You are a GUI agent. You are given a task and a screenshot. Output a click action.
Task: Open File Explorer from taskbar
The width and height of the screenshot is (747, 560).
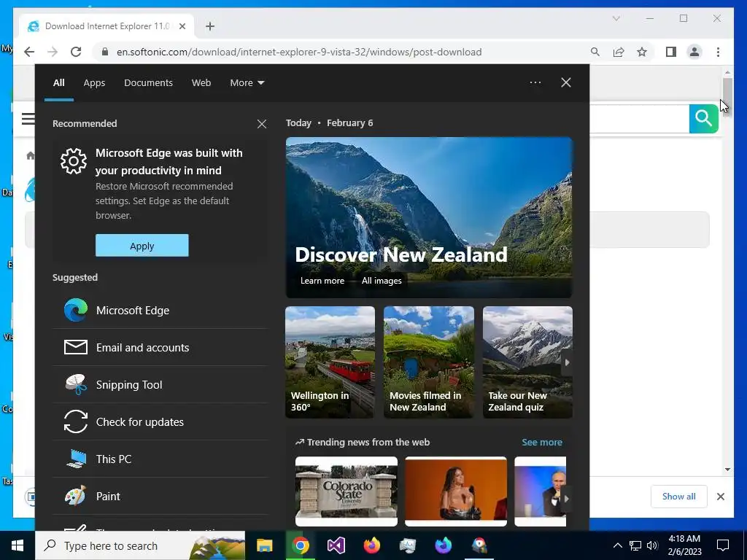264,545
